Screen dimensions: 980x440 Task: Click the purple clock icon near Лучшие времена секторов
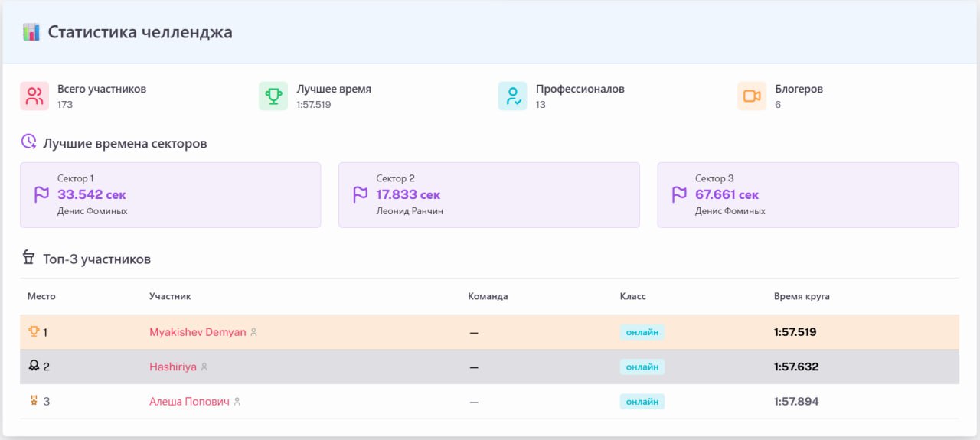click(29, 142)
